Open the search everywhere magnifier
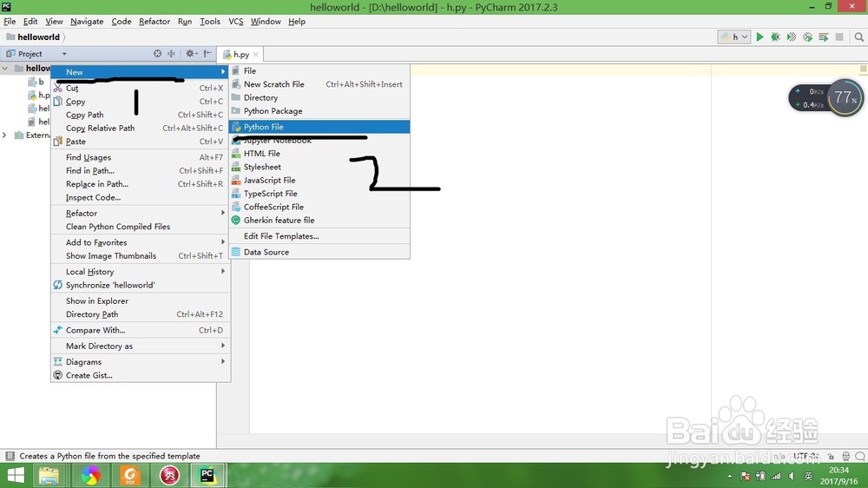This screenshot has height=488, width=868. pos(858,37)
